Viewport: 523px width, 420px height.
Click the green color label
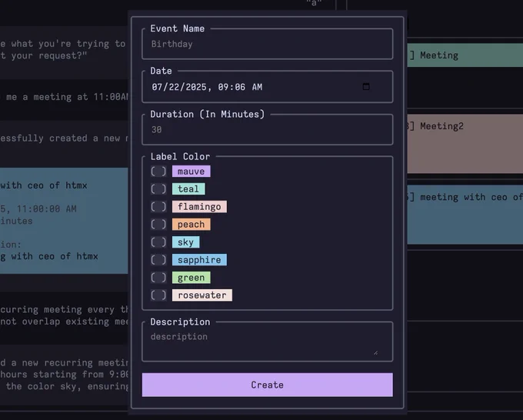tap(191, 278)
